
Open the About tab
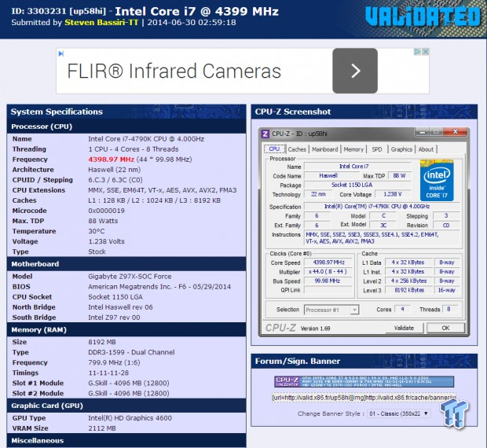[426, 149]
